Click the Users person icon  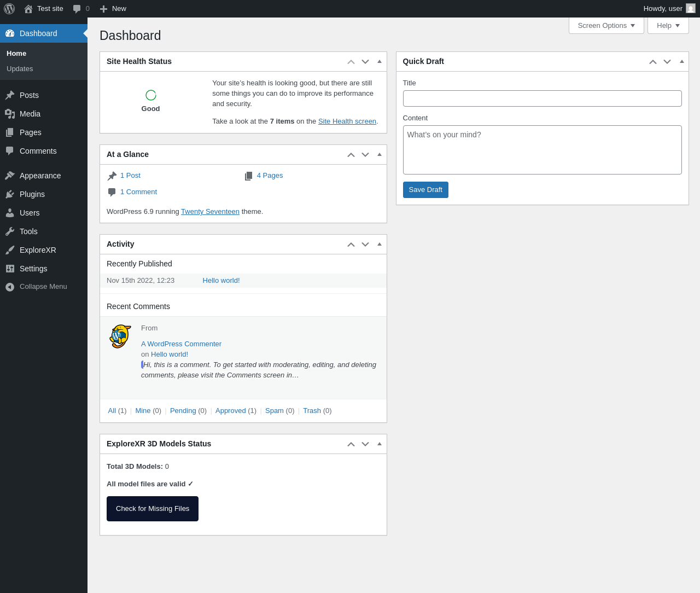click(x=10, y=213)
